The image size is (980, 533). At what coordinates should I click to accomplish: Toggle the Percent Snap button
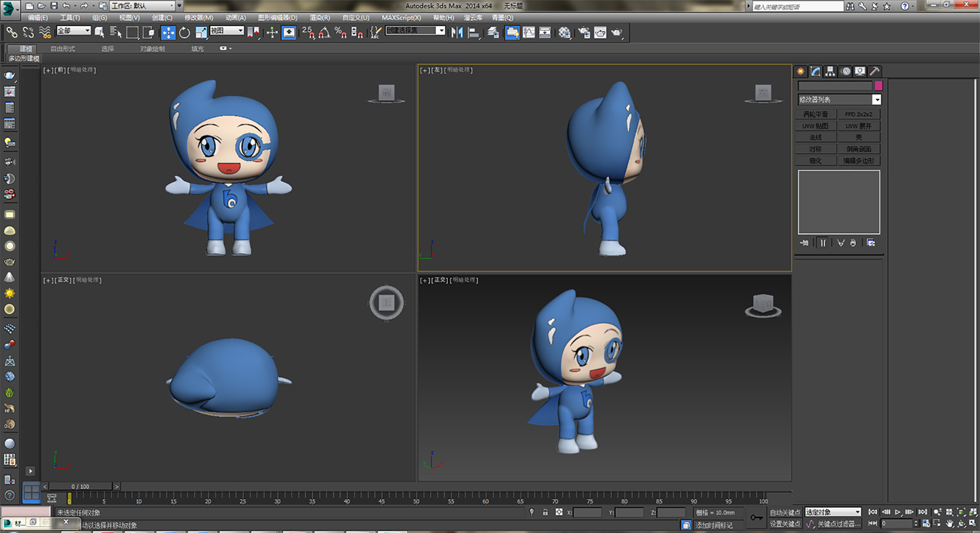[340, 33]
